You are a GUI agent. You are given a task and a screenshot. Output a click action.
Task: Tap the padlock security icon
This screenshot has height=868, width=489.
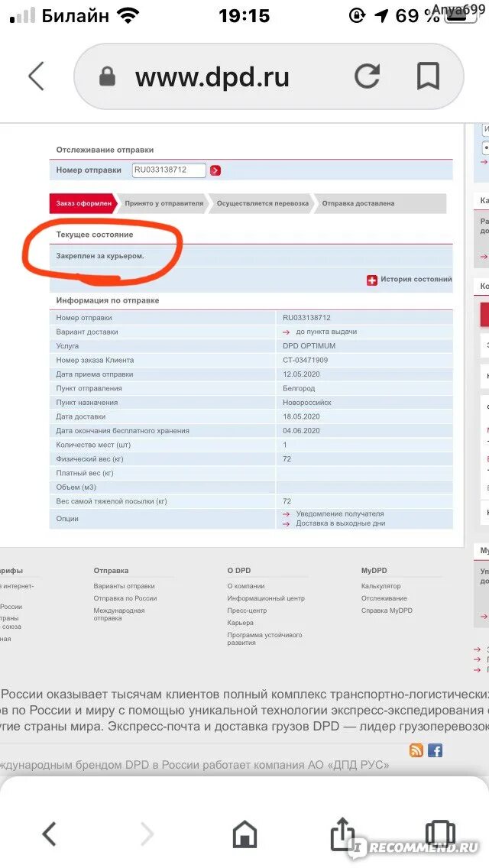pos(108,77)
